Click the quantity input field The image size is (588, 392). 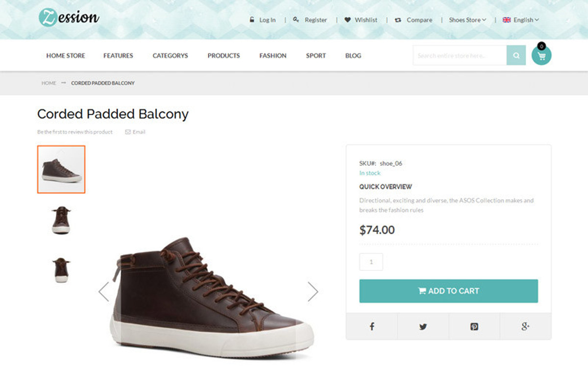(371, 262)
